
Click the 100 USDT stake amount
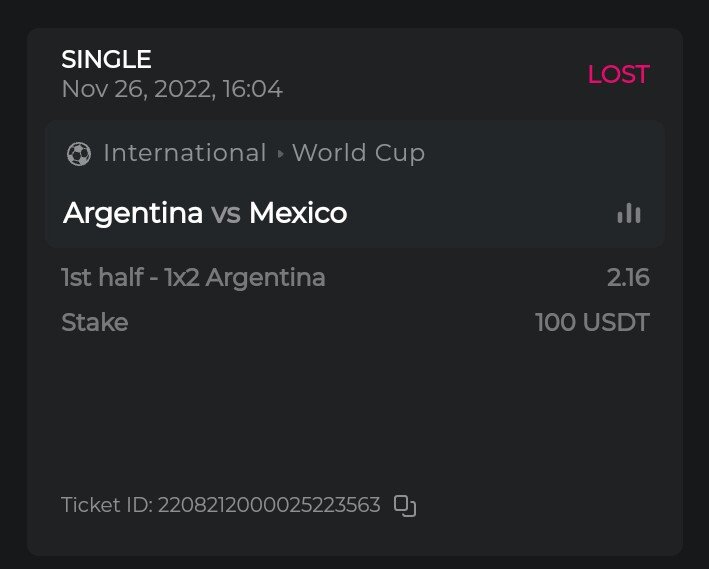[592, 323]
